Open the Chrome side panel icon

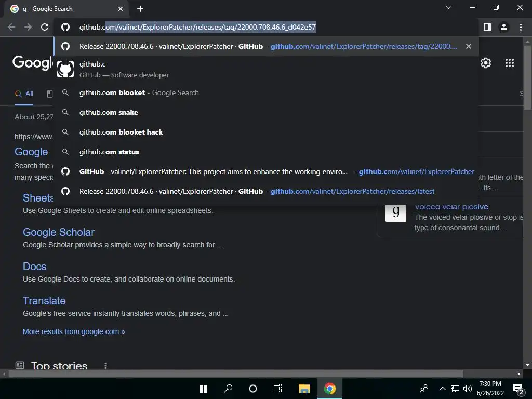point(487,27)
